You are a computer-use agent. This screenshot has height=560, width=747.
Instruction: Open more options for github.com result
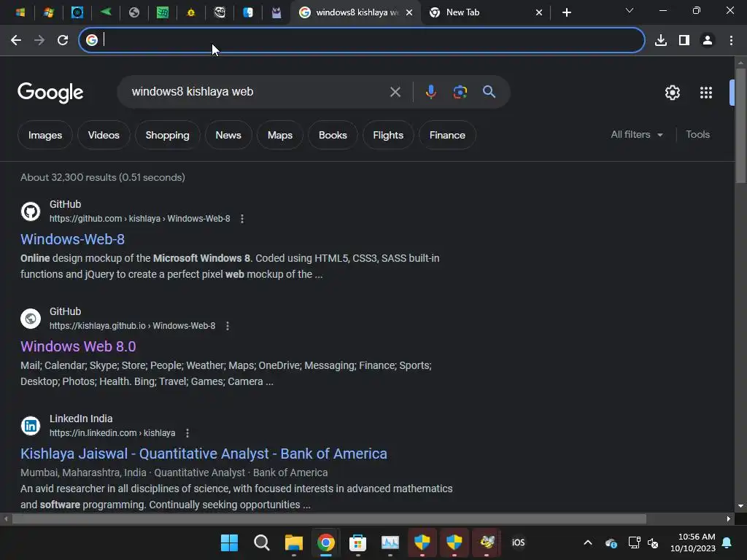(x=242, y=219)
